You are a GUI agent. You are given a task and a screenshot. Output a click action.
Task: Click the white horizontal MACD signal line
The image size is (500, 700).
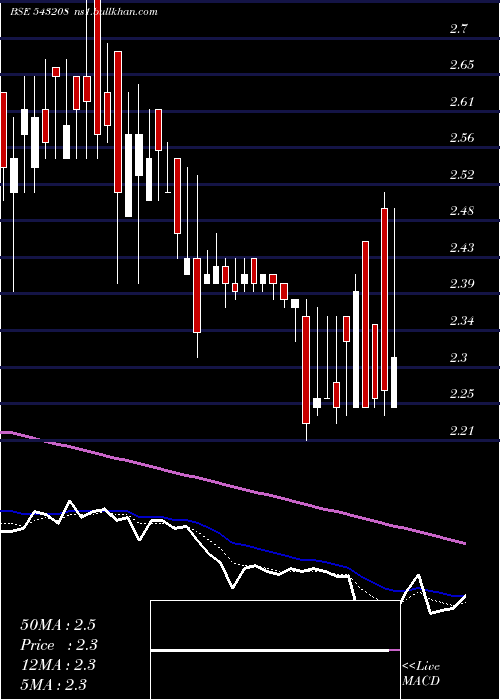click(x=270, y=650)
